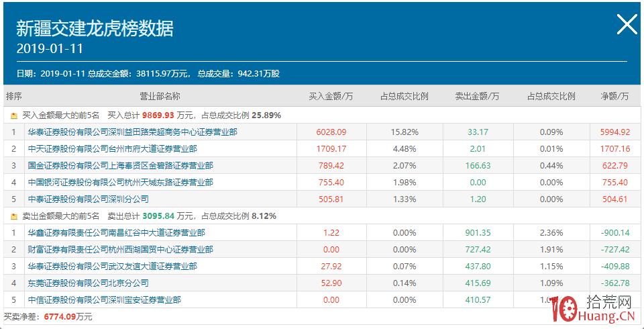This screenshot has height=329, width=644.
Task: Open 国金证券上海奉贤区金碧路证券营业部 link
Action: (120, 166)
